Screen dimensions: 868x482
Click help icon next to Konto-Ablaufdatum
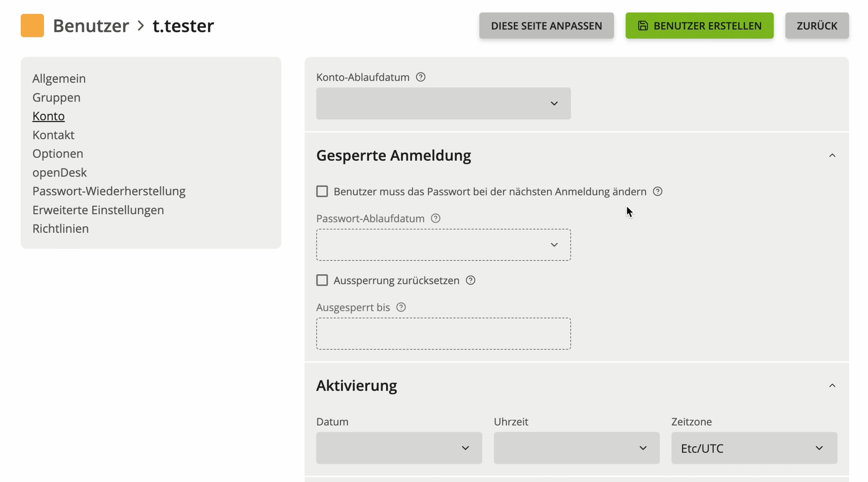click(x=420, y=77)
